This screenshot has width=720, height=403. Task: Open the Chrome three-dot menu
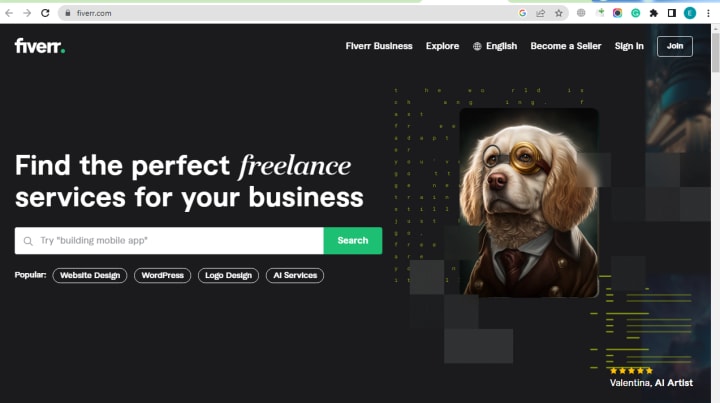(x=708, y=13)
